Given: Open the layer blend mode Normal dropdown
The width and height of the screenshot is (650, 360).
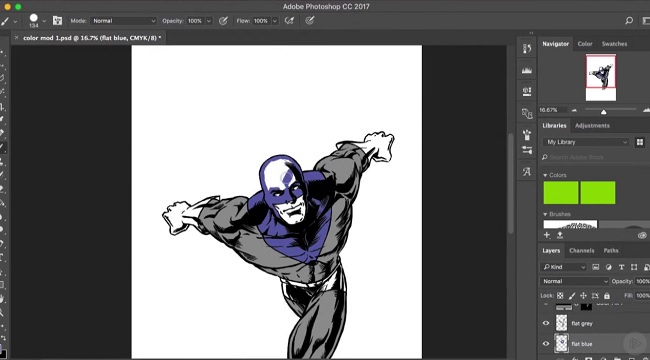Looking at the screenshot, I should tap(574, 281).
